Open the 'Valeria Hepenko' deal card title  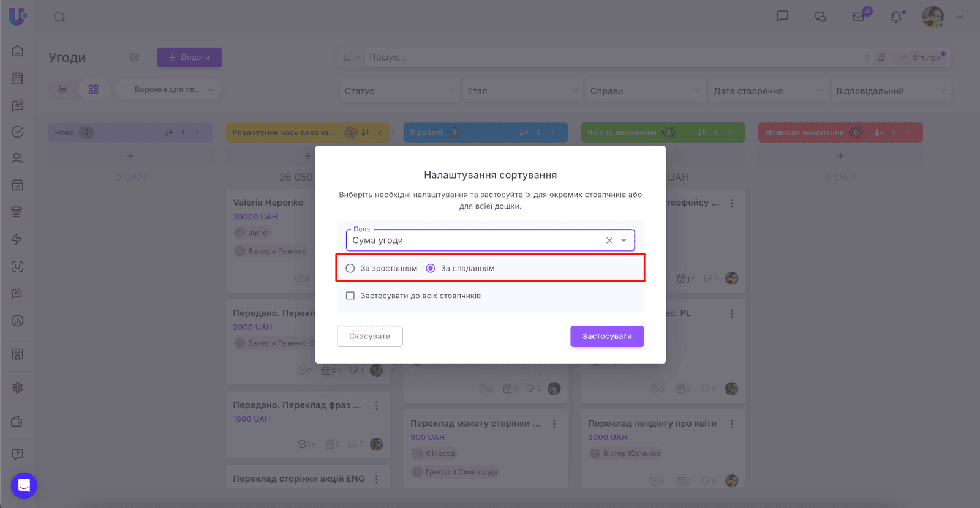click(268, 203)
